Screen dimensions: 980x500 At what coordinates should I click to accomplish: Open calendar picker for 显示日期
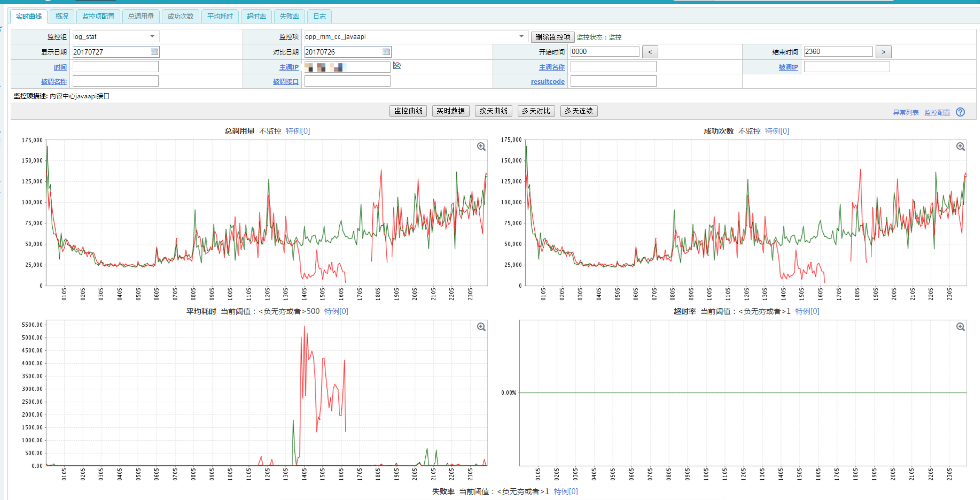pos(154,52)
